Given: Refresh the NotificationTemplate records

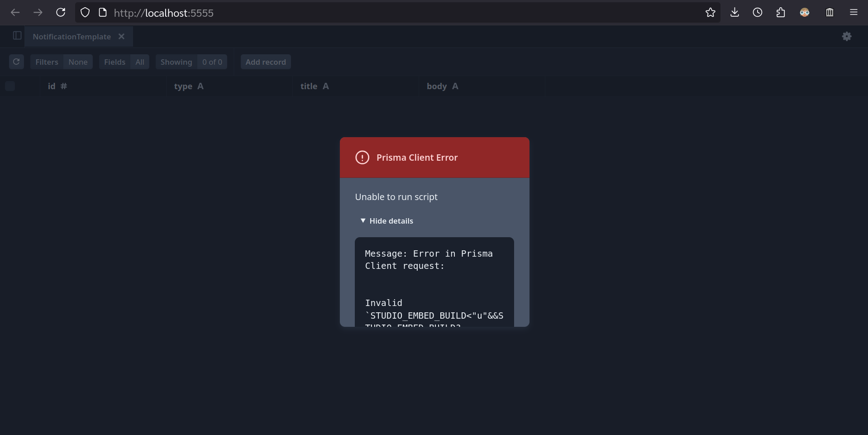Looking at the screenshot, I should coord(16,62).
